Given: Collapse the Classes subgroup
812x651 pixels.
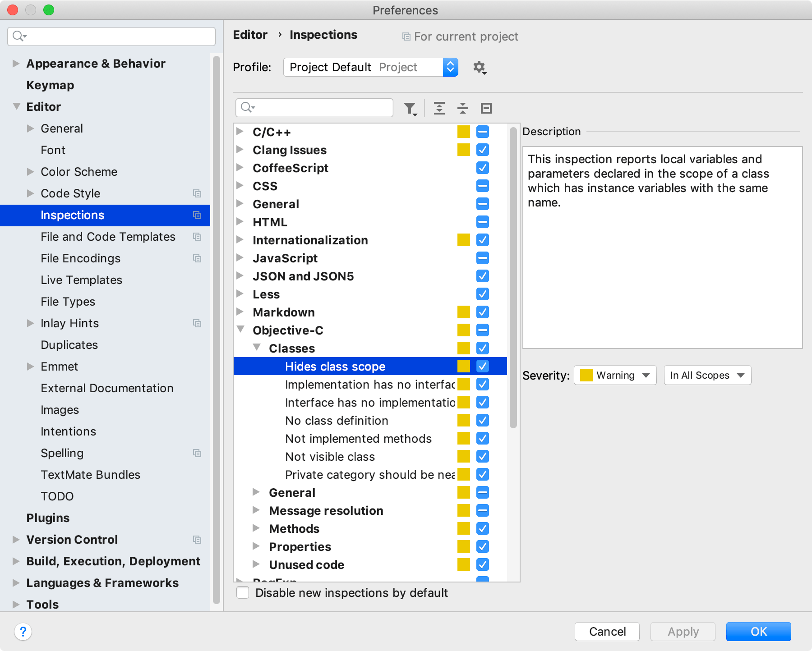Looking at the screenshot, I should click(x=257, y=348).
